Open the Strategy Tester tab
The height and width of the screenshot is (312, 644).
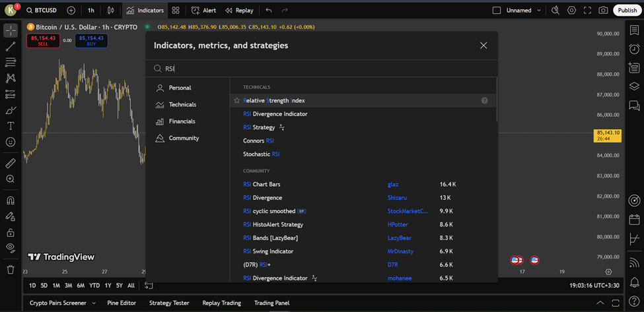tap(169, 303)
